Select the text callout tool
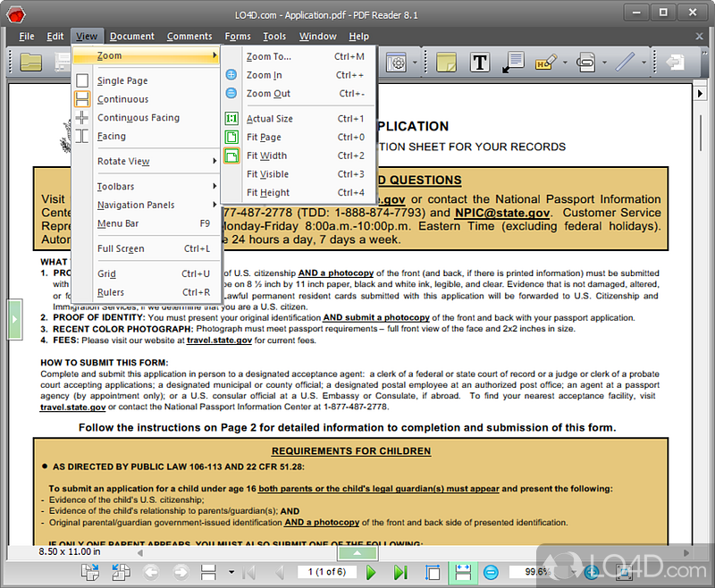Image resolution: width=715 pixels, height=588 pixels. (x=513, y=62)
